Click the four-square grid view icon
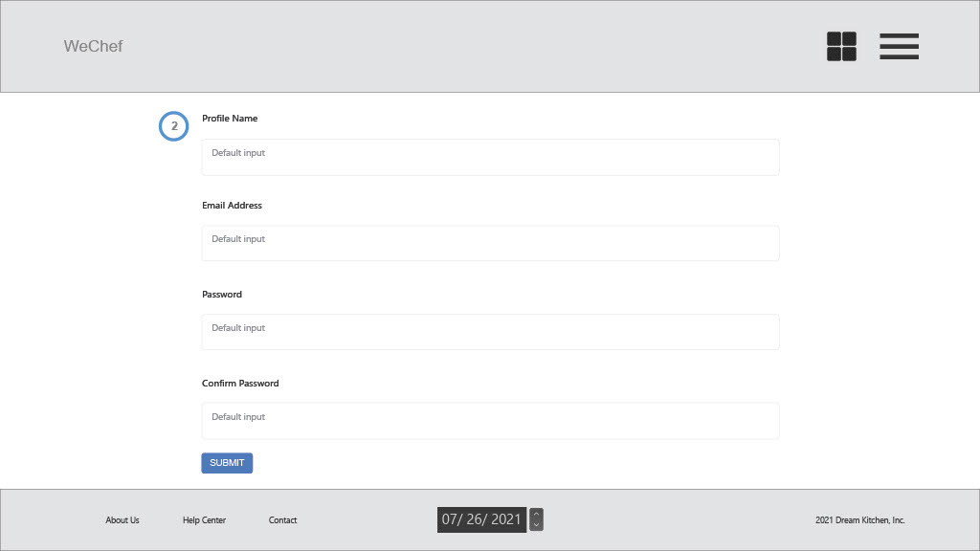The image size is (980, 551). tap(841, 46)
